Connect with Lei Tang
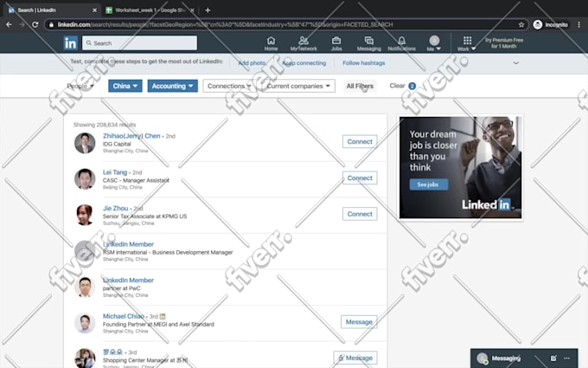The height and width of the screenshot is (368, 588). coord(360,178)
